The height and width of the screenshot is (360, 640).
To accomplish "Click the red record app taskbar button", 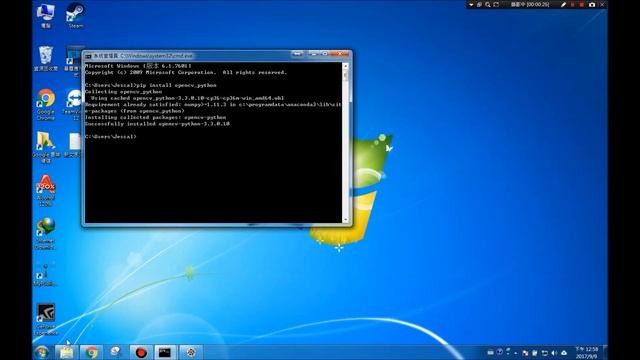I will point(141,352).
